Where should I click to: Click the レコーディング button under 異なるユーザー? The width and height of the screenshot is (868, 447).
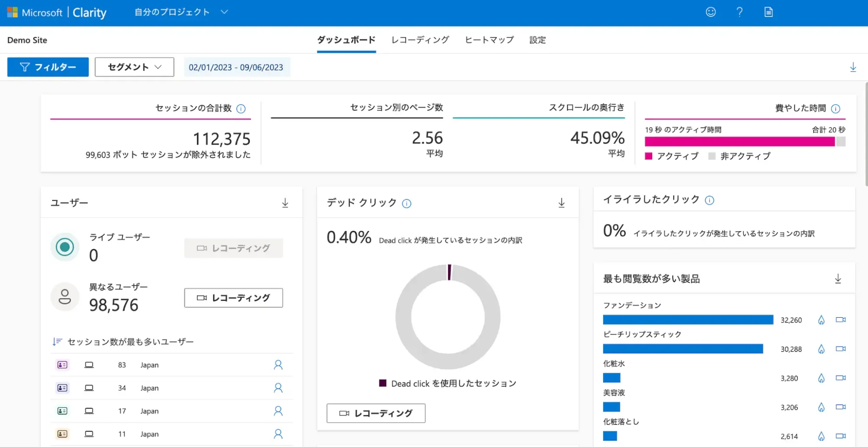coord(233,298)
